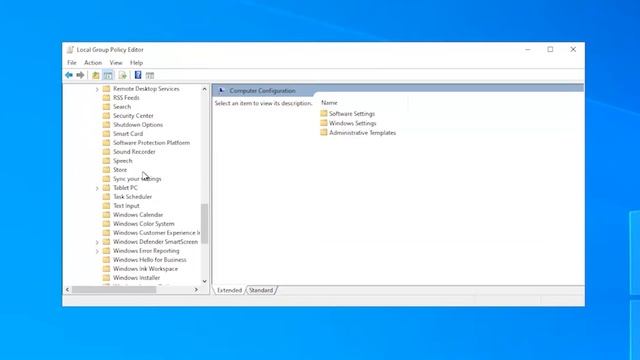Screen dimensions: 640x360
Task: Expand the Remote Desktop Services node
Action: (97, 89)
